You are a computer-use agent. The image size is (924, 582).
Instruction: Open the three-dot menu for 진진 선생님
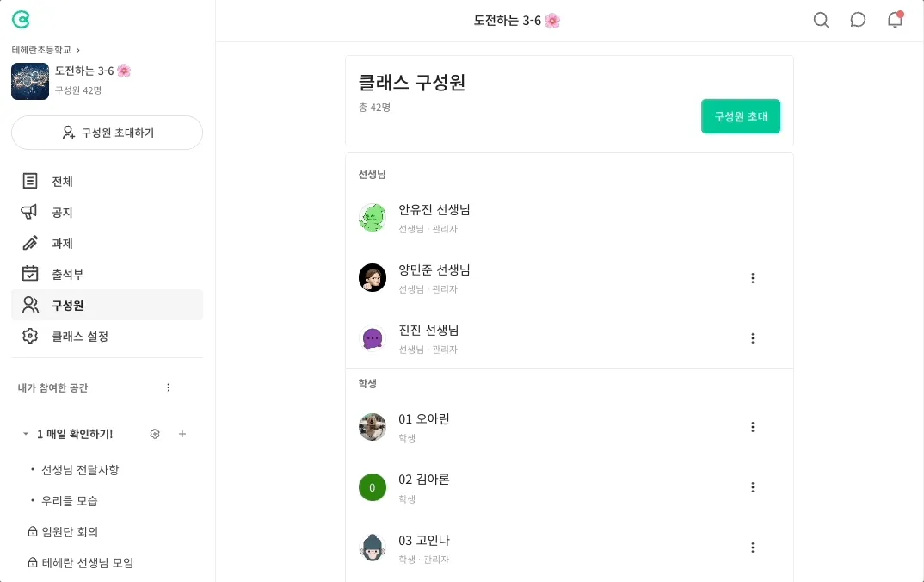click(x=753, y=338)
